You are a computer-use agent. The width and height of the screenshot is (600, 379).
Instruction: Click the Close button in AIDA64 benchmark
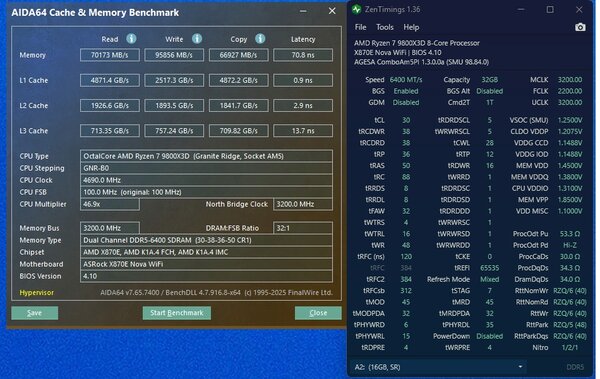pos(318,313)
